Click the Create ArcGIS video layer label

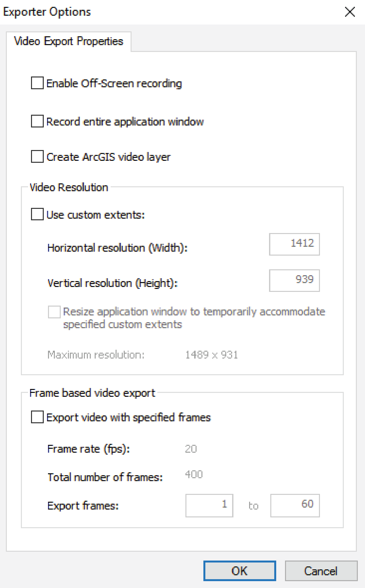tap(108, 157)
